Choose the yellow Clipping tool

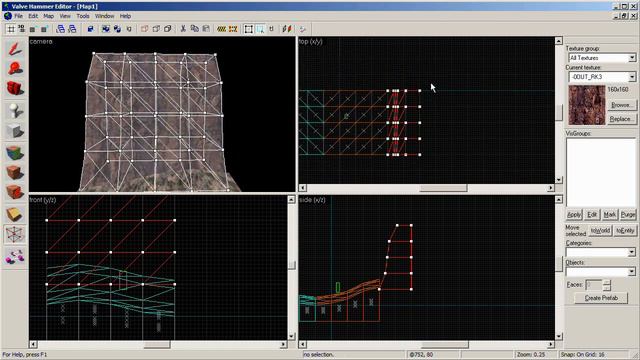pos(15,214)
